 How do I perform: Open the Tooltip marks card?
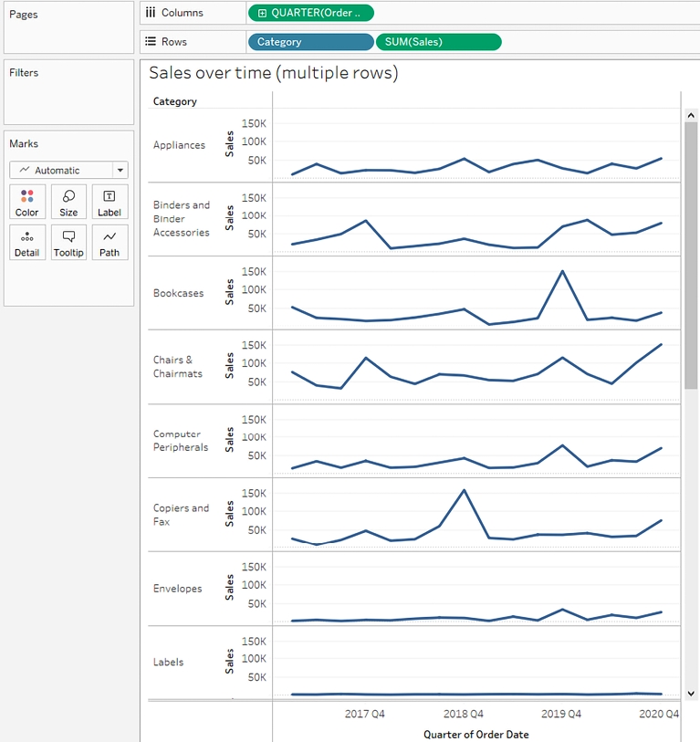pos(68,242)
